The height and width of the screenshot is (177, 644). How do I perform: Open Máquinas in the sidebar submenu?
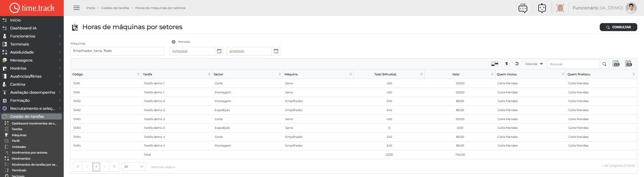click(19, 135)
